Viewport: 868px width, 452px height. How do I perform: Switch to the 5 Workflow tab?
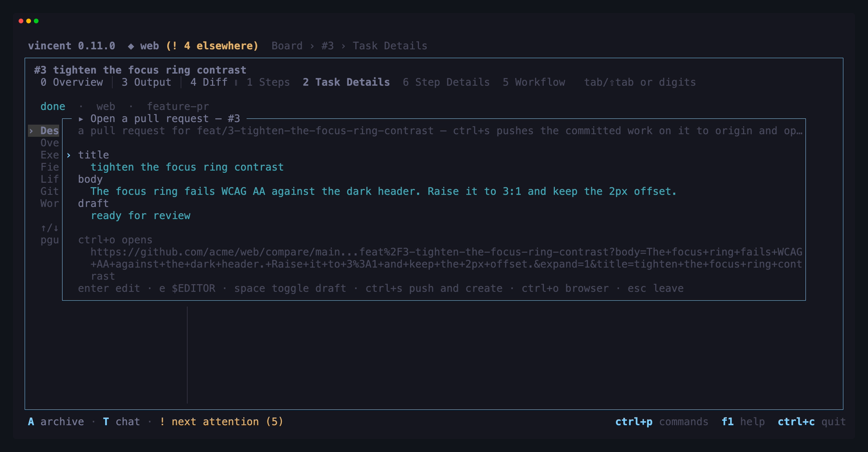(x=534, y=82)
